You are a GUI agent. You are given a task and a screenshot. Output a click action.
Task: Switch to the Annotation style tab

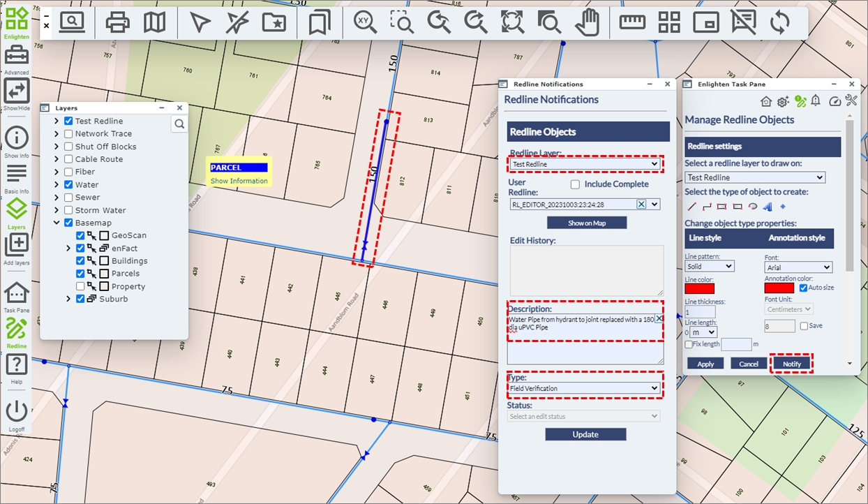point(796,238)
